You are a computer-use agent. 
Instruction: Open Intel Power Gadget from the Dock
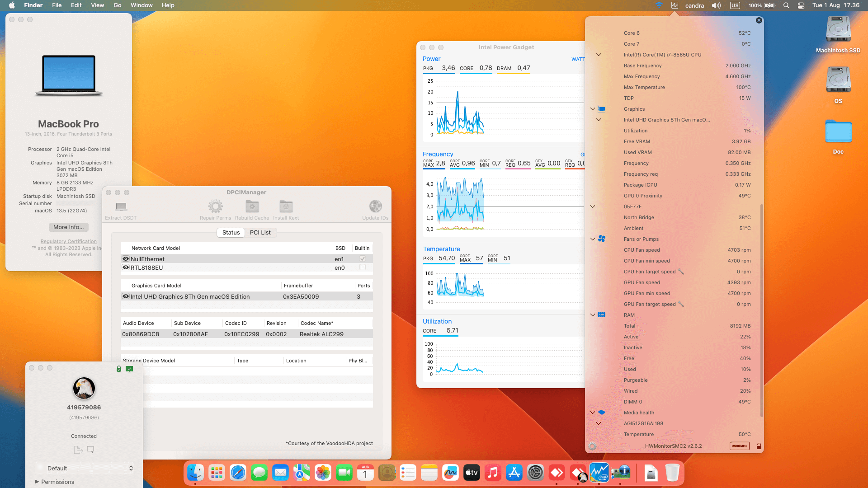click(599, 472)
